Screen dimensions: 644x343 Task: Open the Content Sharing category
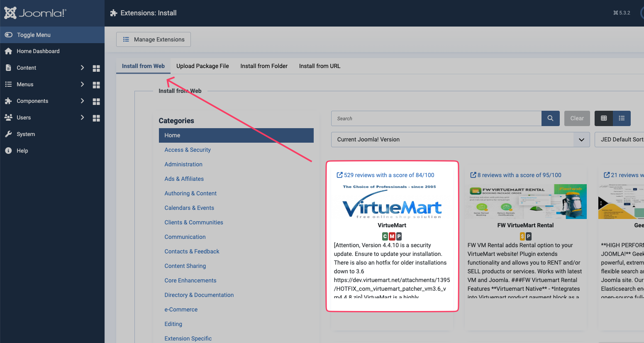pos(185,266)
